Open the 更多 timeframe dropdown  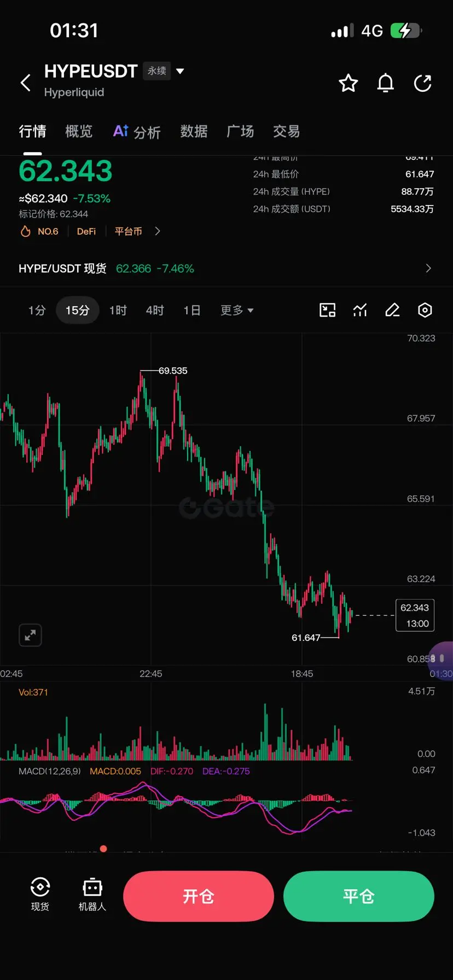237,310
